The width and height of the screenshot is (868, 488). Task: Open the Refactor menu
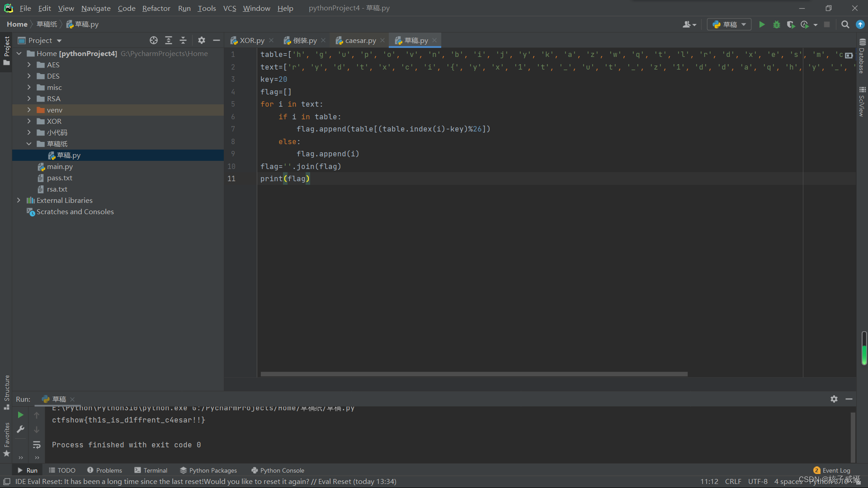click(156, 8)
